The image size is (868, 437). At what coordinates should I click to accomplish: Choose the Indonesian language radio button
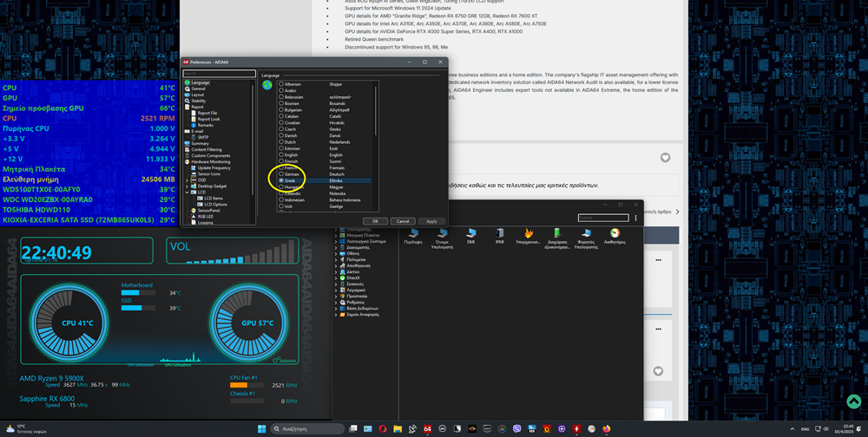point(281,199)
